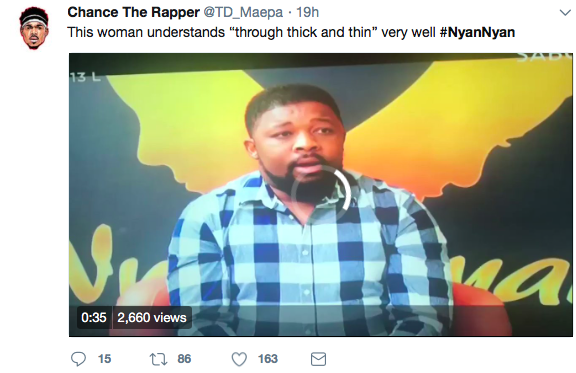Like the tweet with the heart icon
576x373 pixels.
tap(239, 359)
